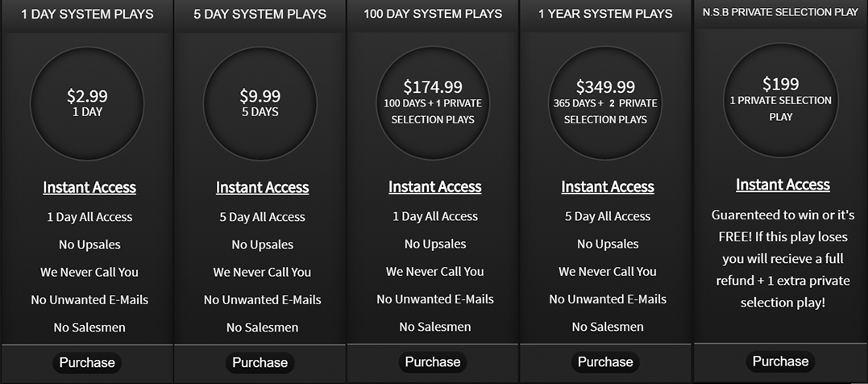
Task: Choose the $349.99 price circle
Action: pos(605,102)
